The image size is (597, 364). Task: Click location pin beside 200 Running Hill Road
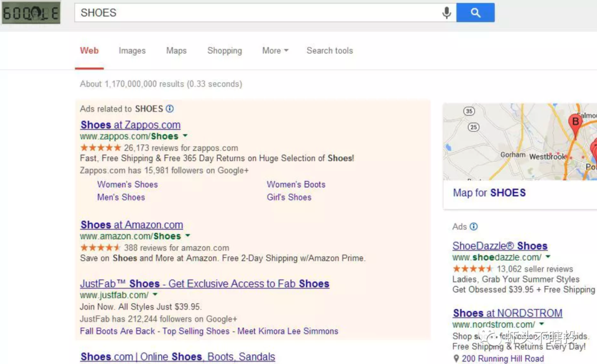point(456,358)
